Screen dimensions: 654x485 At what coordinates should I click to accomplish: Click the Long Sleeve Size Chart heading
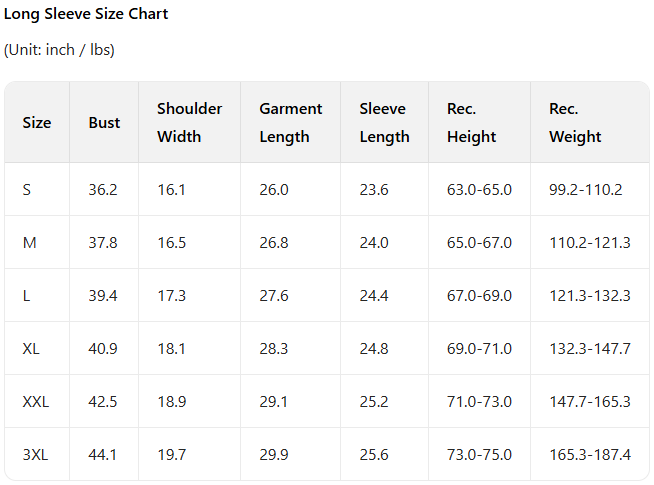pyautogui.click(x=86, y=15)
